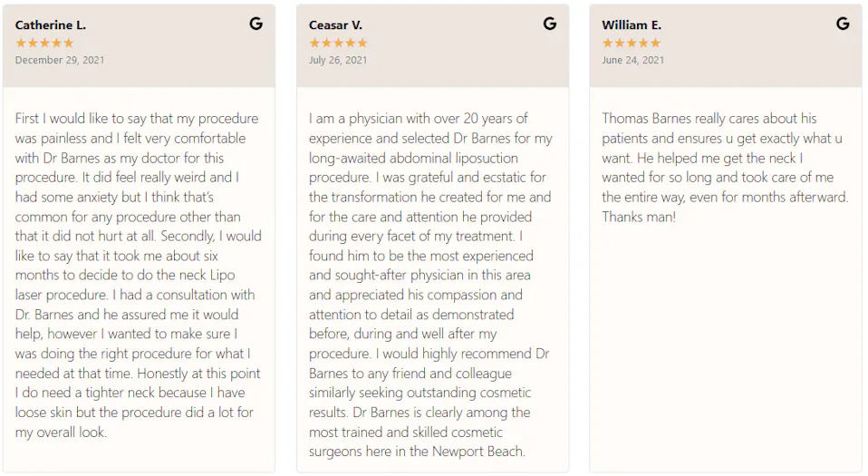Click Google icon on Catherine L.'s review
This screenshot has width=868, height=476.
[256, 24]
